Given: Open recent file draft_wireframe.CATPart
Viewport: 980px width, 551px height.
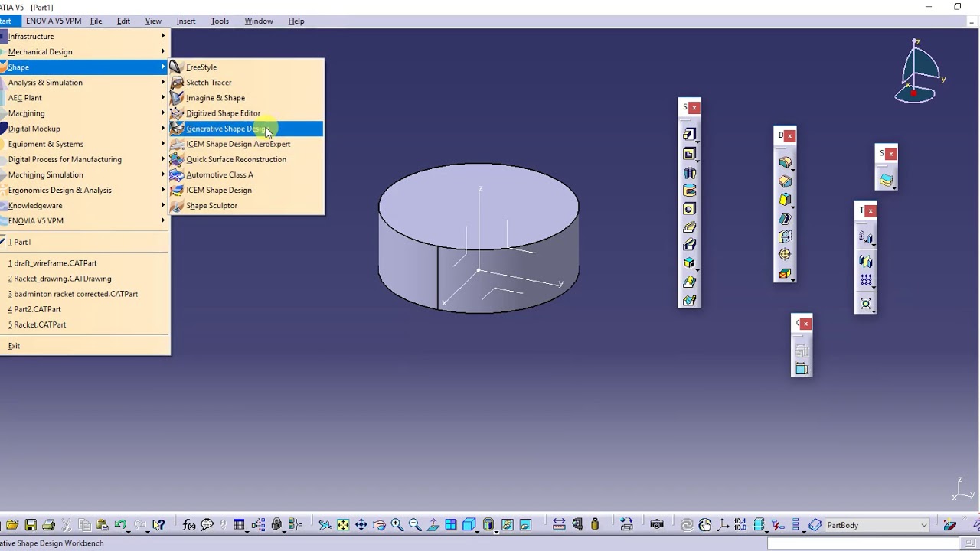Looking at the screenshot, I should pos(84,263).
